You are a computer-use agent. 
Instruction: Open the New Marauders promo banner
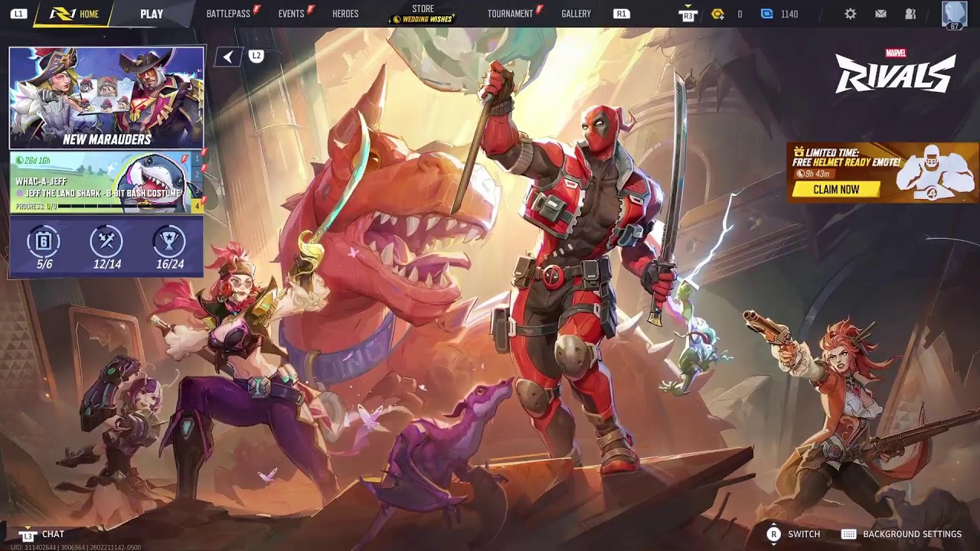click(106, 97)
